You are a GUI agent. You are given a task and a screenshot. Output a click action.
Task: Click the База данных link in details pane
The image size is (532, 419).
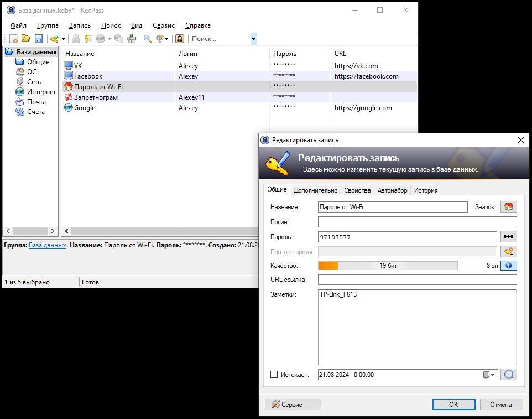point(48,245)
